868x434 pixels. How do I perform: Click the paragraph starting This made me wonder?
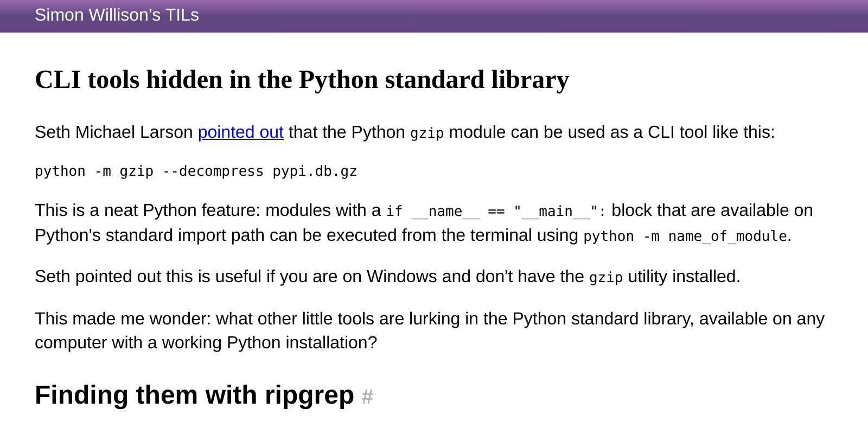pyautogui.click(x=430, y=330)
